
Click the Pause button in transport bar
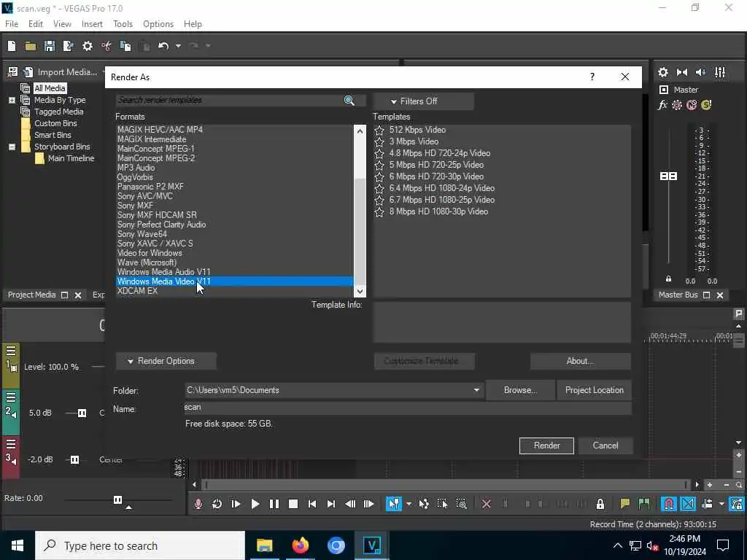coord(274,504)
